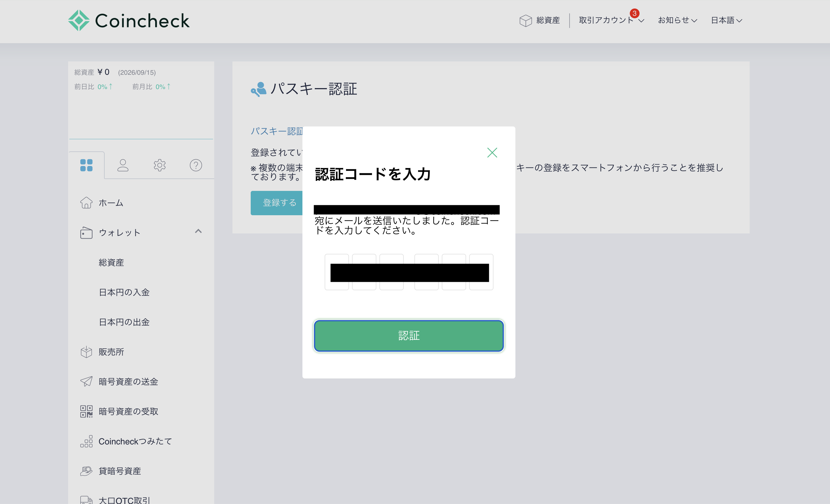Collapse the ウォレット section chevron

tap(198, 231)
